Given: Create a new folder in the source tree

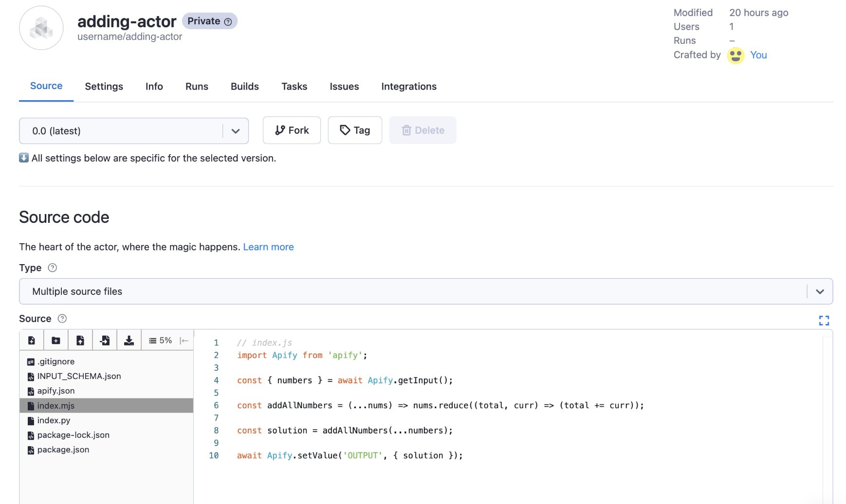Looking at the screenshot, I should pyautogui.click(x=55, y=340).
